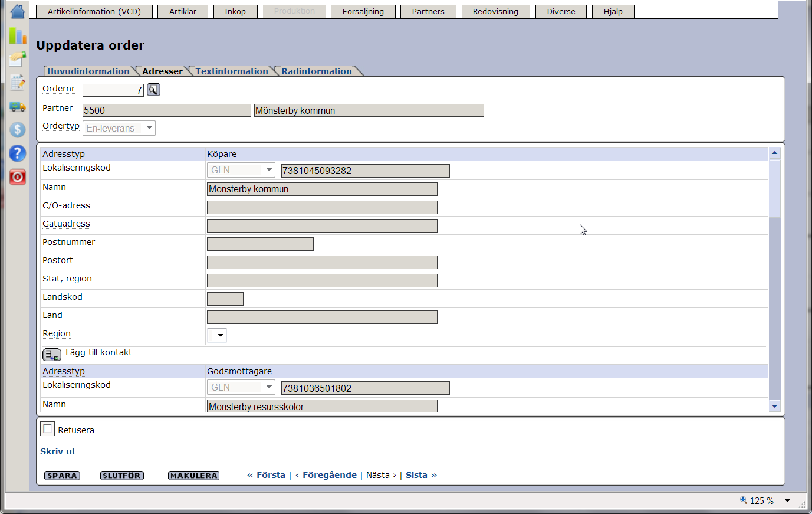Click the Ordernr input field
This screenshot has width=812, height=514.
(x=113, y=90)
